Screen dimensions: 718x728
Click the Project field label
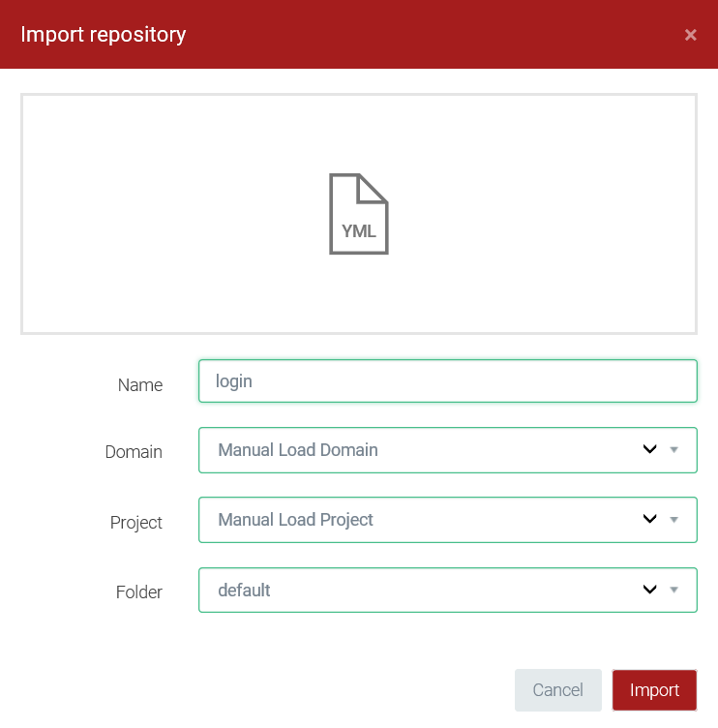pyautogui.click(x=136, y=523)
